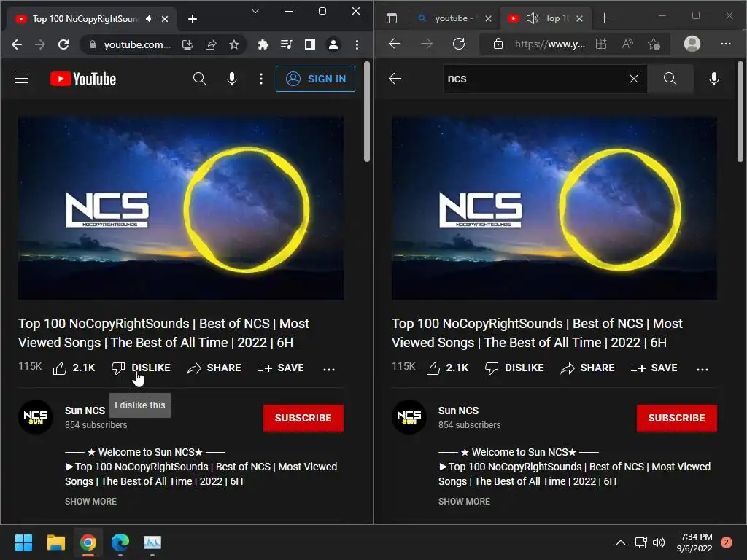Add page to favorites in Edge
This screenshot has width=747, height=560.
tap(654, 44)
